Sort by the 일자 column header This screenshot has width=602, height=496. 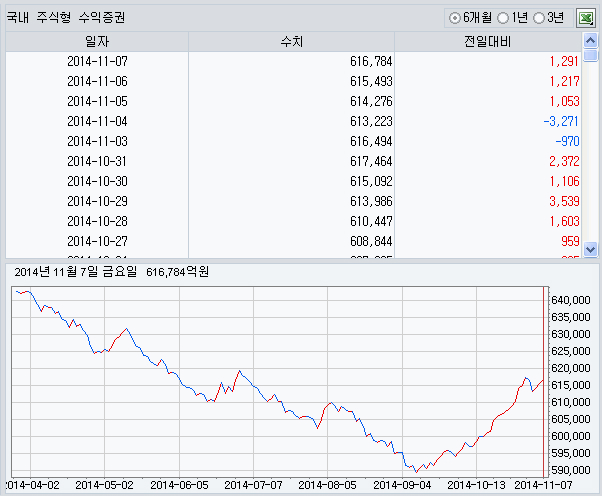pos(97,40)
